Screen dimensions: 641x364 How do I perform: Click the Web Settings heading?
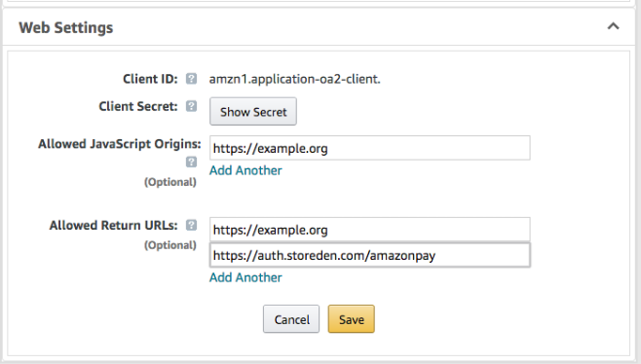coord(66,28)
